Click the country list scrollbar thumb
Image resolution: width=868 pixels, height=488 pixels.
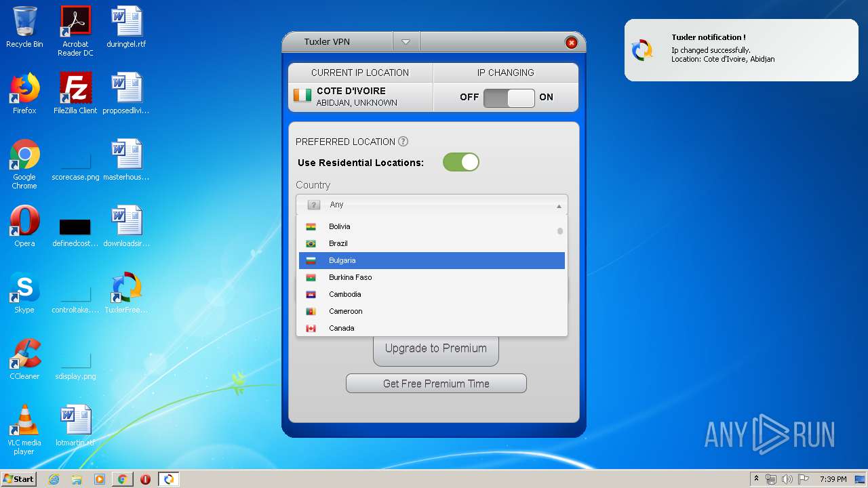tap(560, 231)
